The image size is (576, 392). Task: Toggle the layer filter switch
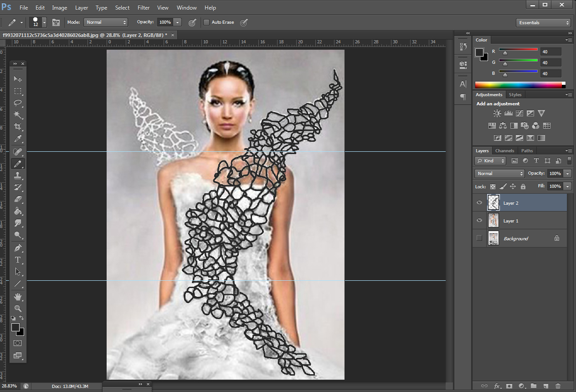569,160
